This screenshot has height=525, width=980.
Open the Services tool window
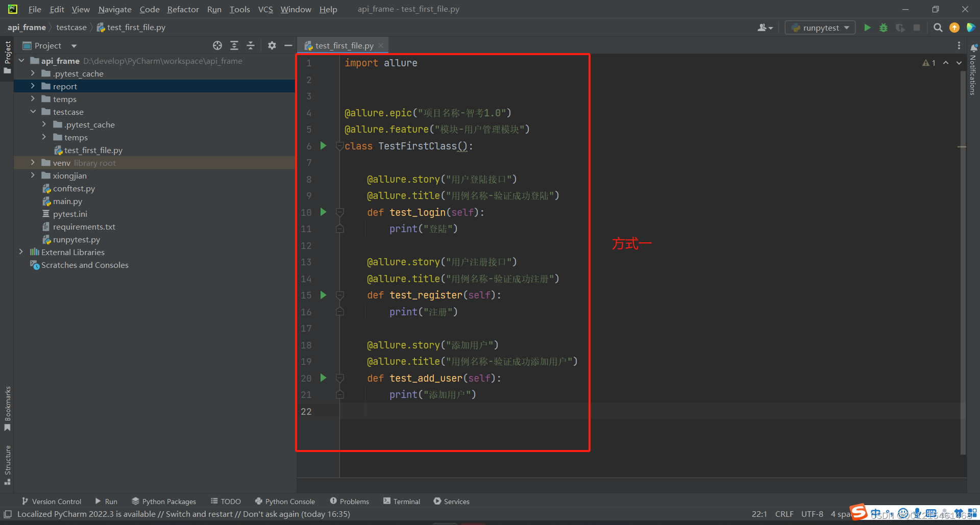pos(452,502)
